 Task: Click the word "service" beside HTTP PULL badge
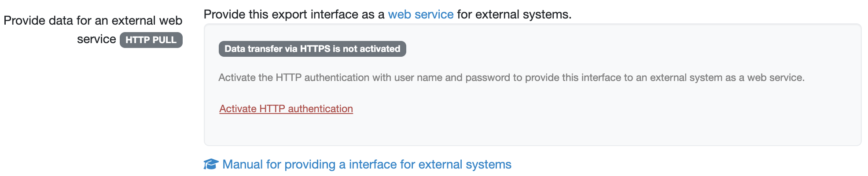(x=96, y=39)
